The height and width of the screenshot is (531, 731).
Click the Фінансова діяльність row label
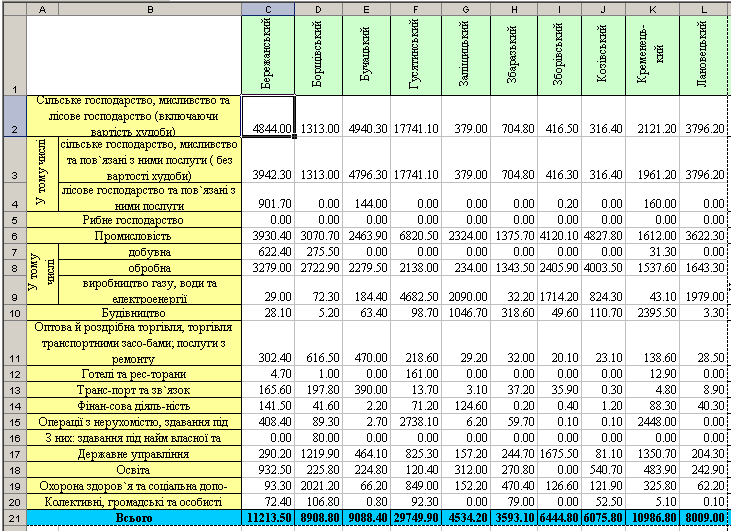(x=134, y=406)
